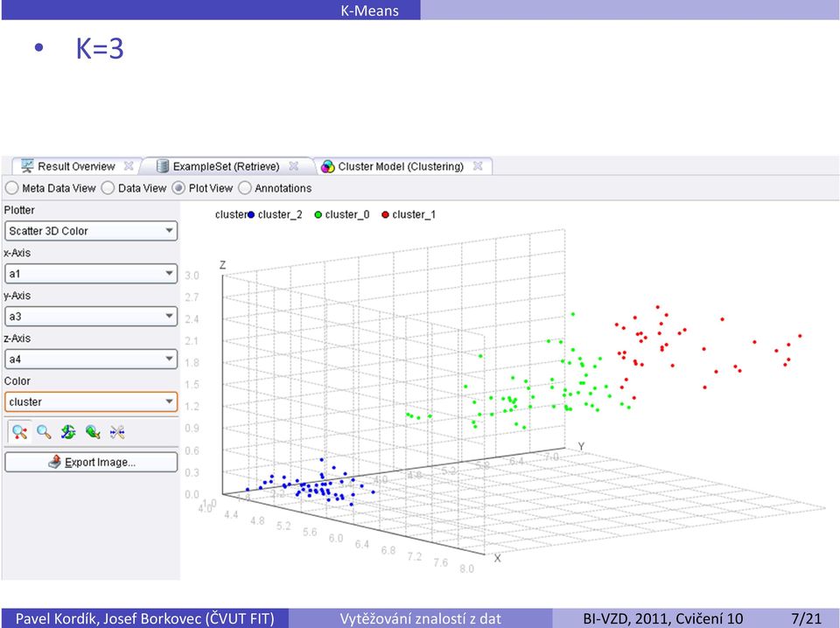Select the Annotations radio button
840x628 pixels.
click(244, 188)
